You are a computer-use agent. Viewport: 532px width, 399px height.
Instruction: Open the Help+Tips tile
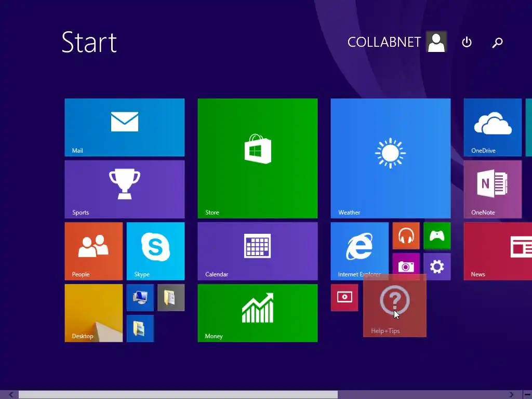click(x=395, y=305)
